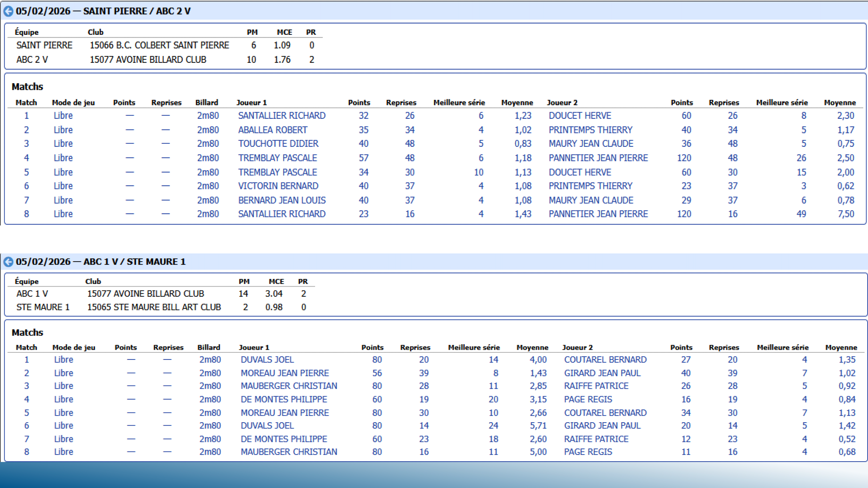Viewport: 868px width, 488px height.
Task: Select PAGE REGIS in match 4
Action: (x=588, y=400)
